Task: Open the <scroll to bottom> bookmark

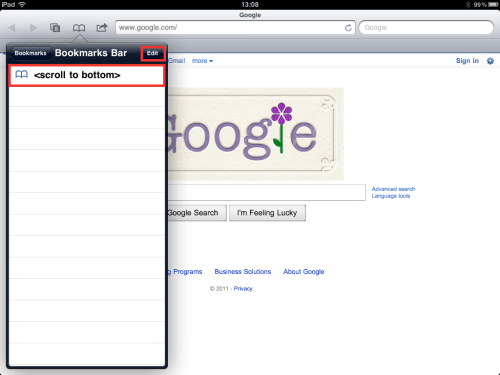Action: click(x=87, y=75)
